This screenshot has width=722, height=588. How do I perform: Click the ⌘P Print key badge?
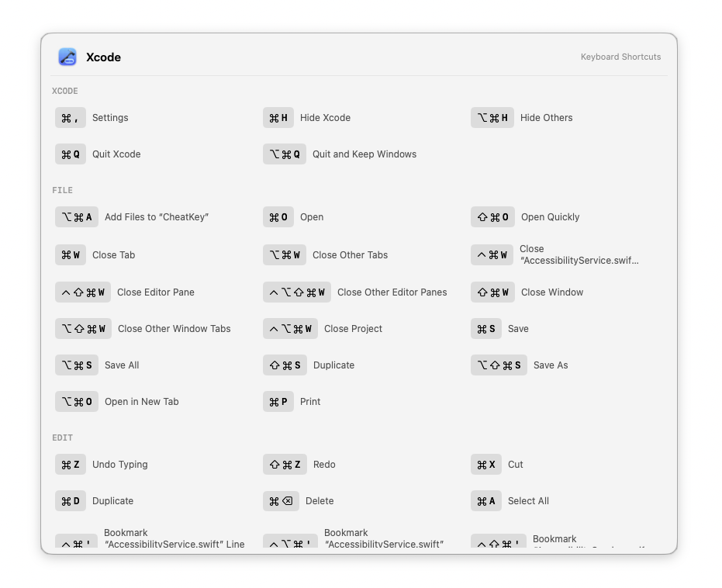pyautogui.click(x=278, y=402)
